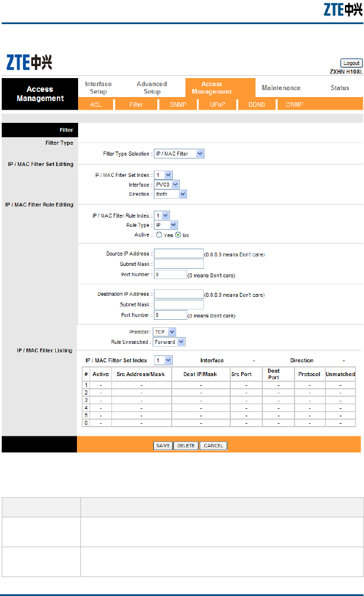Image resolution: width=364 pixels, height=596 pixels.
Task: Click the DELETE button
Action: coord(186,446)
